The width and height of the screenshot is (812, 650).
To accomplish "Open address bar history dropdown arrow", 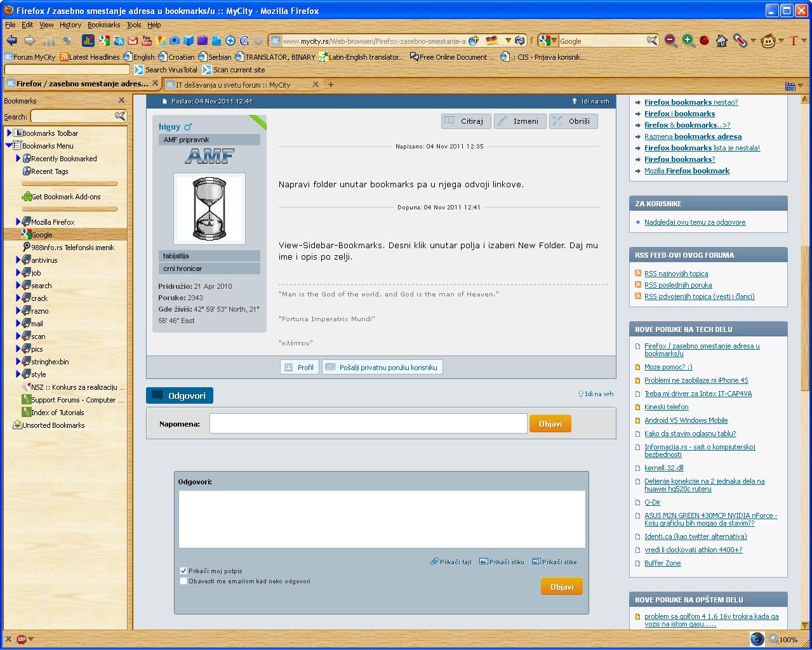I will [x=508, y=41].
